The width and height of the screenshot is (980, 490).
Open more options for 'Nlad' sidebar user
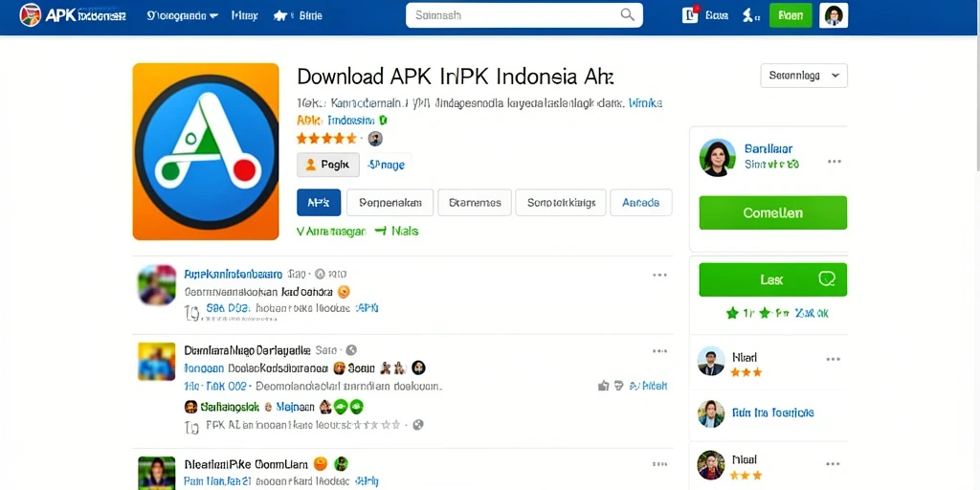pyautogui.click(x=834, y=360)
